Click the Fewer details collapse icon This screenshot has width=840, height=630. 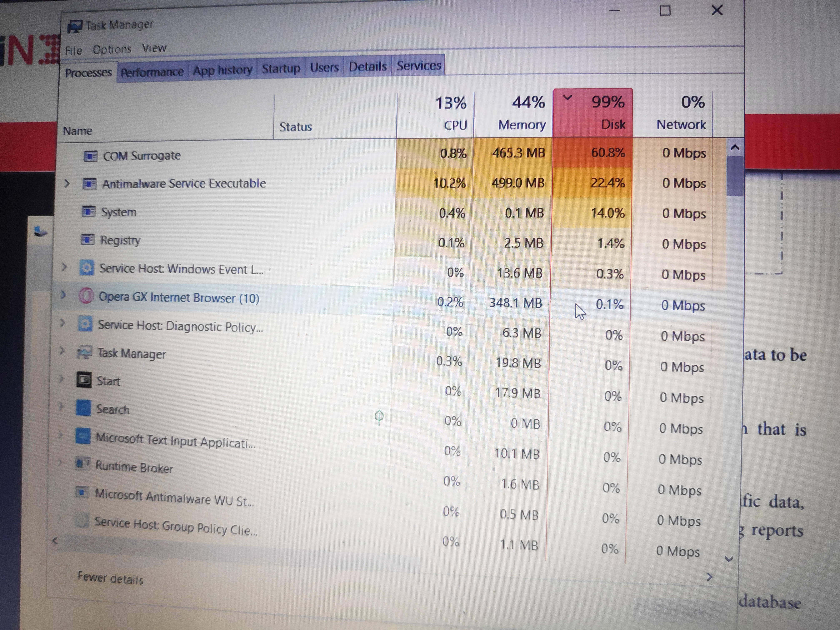tap(63, 575)
